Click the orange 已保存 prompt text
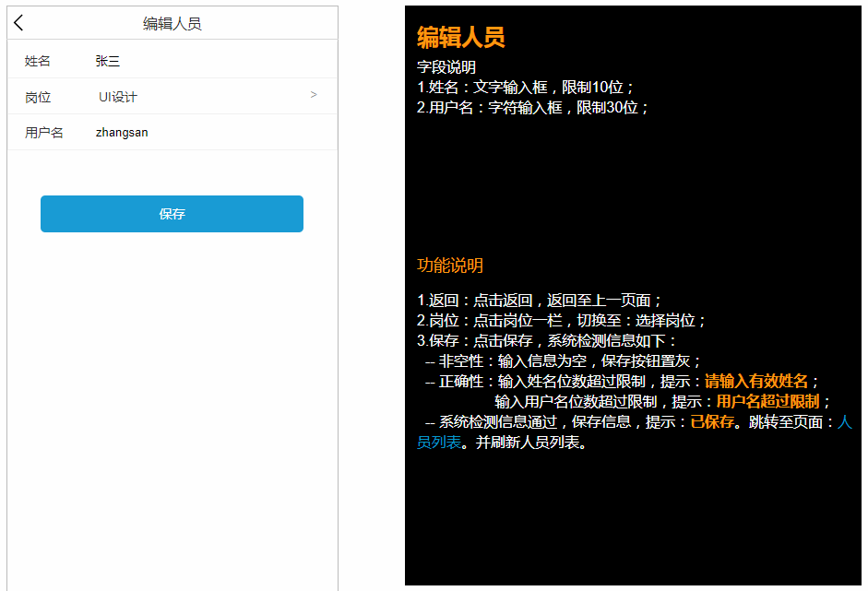 [x=712, y=421]
